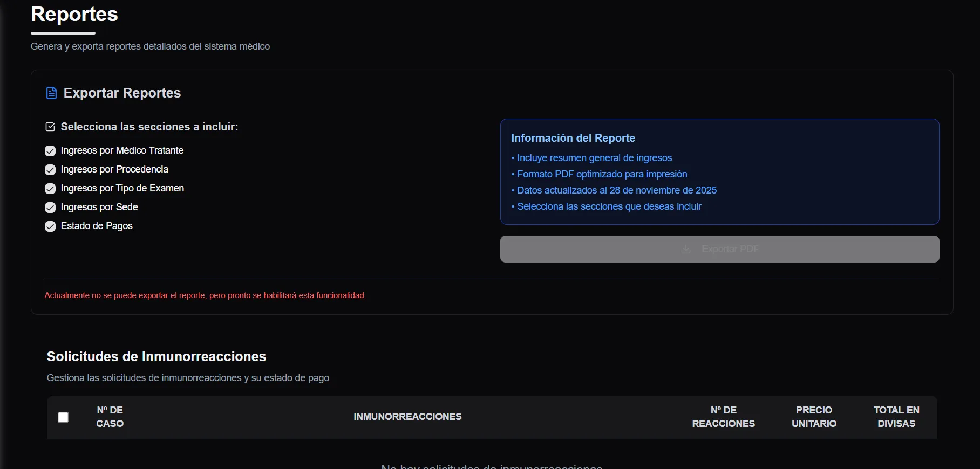Click the Reportes page title
The width and height of the screenshot is (980, 469).
pos(74,14)
